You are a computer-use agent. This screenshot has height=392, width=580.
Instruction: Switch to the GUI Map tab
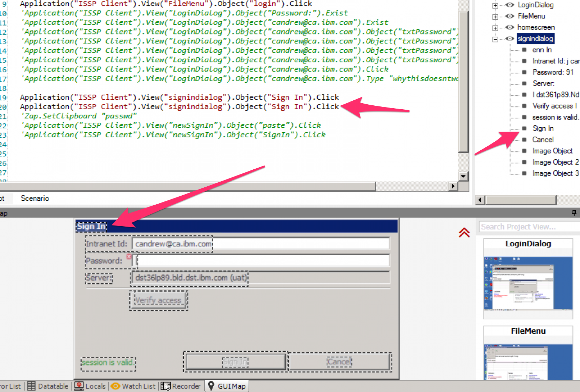(227, 386)
